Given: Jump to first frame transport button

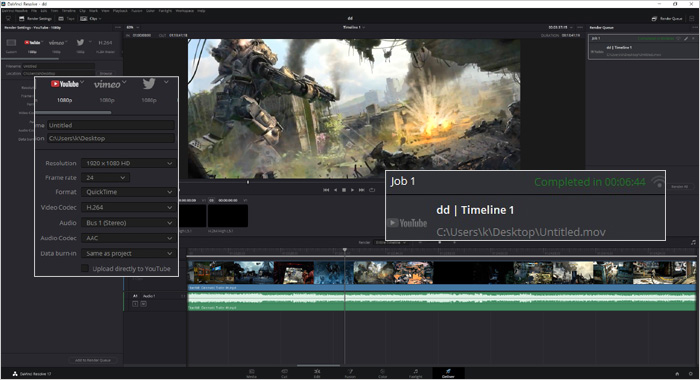Looking at the screenshot, I should tap(326, 190).
